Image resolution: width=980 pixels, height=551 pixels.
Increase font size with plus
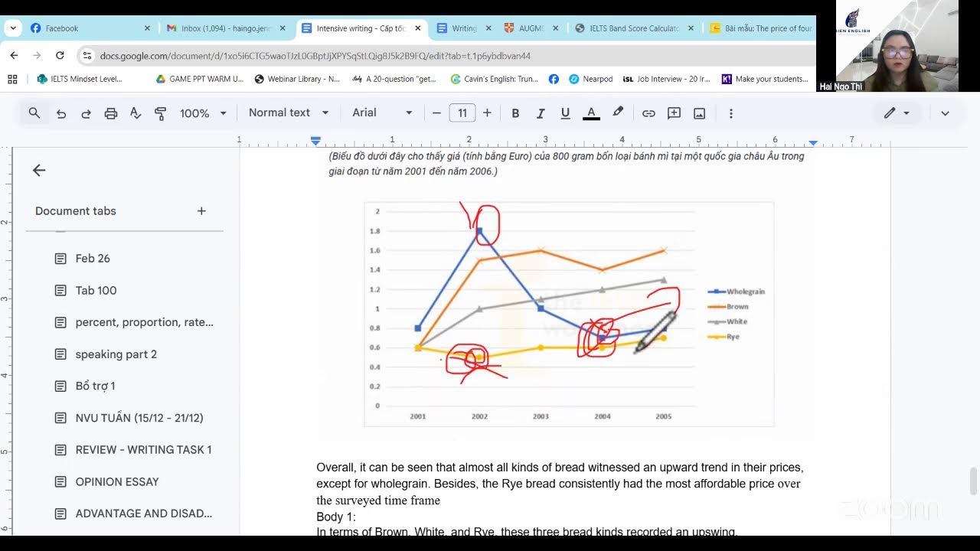tap(487, 113)
